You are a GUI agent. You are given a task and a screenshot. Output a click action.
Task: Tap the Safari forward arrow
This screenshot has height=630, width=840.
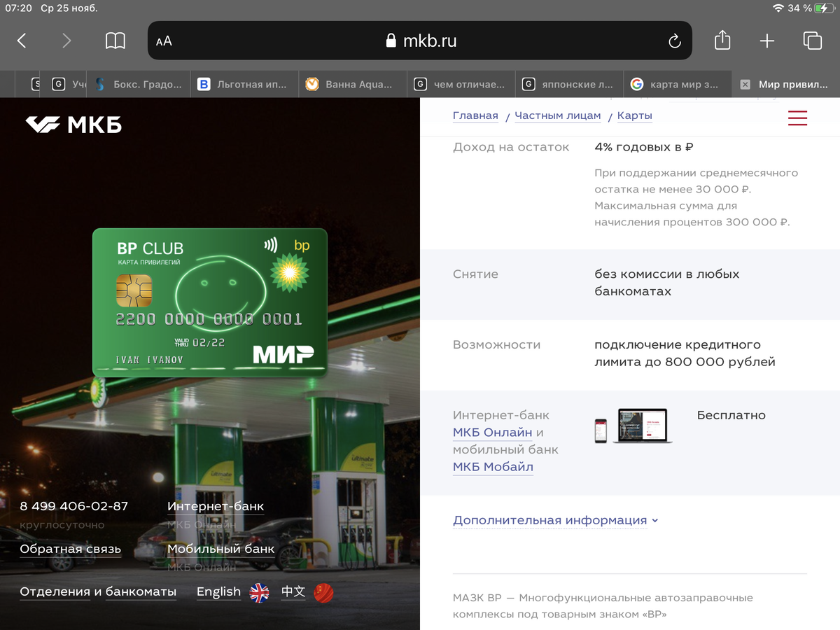click(66, 41)
